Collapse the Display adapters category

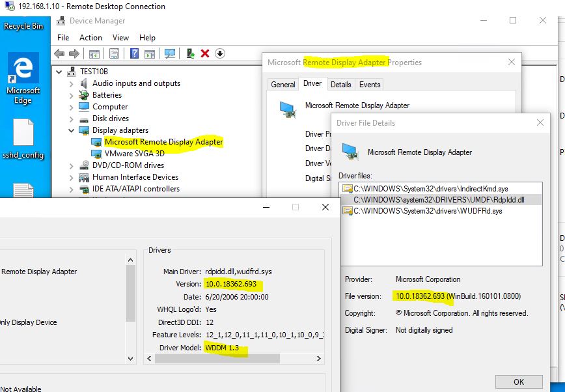[x=72, y=130]
